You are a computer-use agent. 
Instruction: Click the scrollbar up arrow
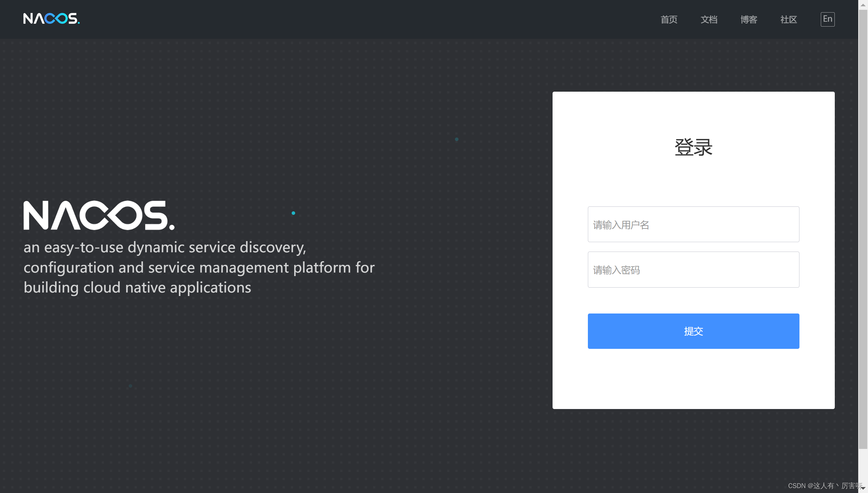pyautogui.click(x=863, y=5)
